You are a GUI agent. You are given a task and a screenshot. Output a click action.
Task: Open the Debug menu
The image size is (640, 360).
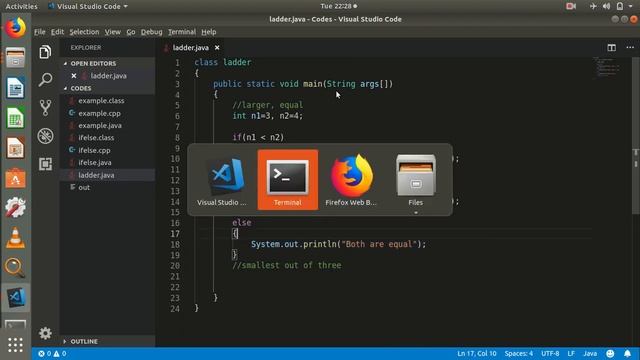point(151,32)
